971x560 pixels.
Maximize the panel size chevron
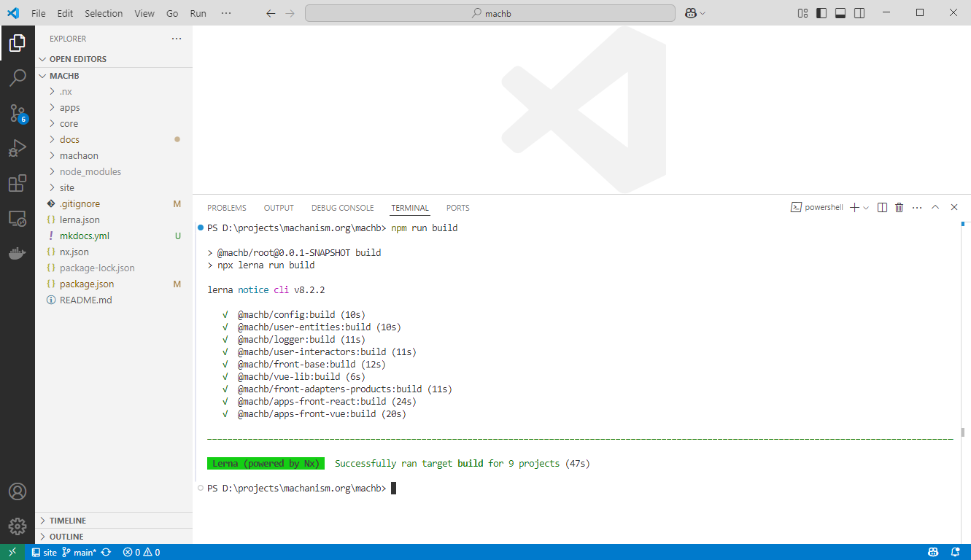click(x=935, y=208)
